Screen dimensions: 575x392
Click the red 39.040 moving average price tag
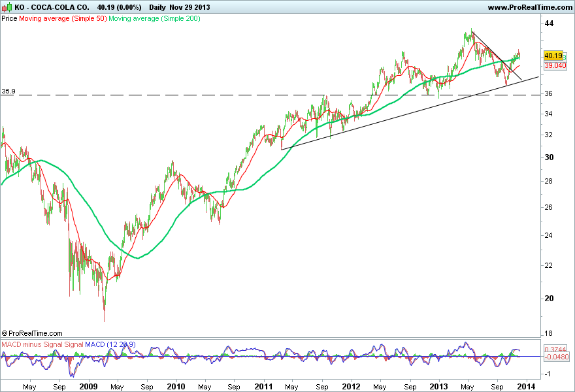point(555,65)
